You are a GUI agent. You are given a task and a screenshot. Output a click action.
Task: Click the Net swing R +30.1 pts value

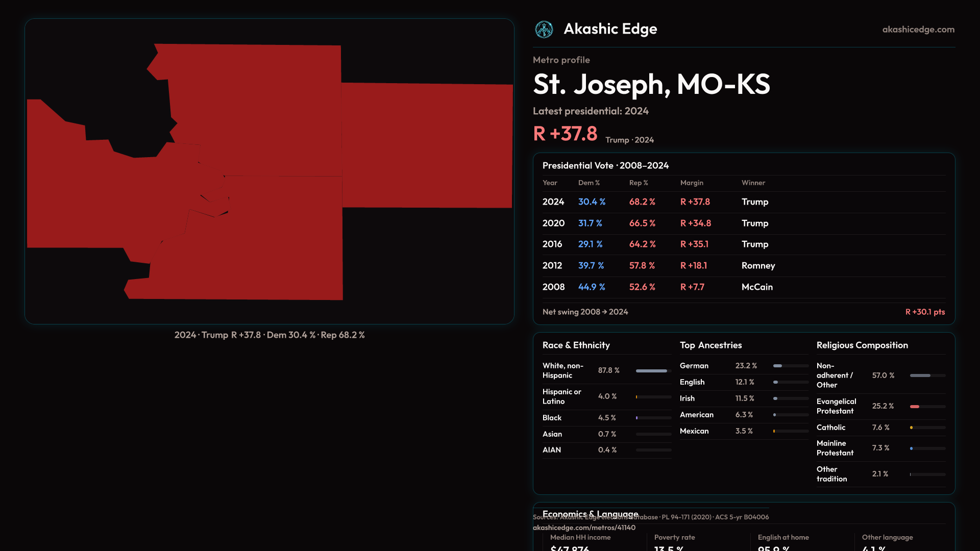point(924,312)
